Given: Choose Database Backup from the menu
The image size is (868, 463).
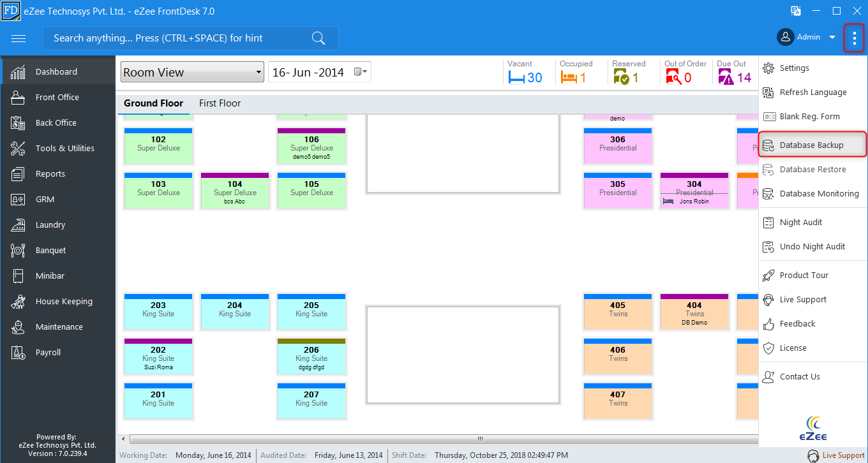Looking at the screenshot, I should (x=812, y=145).
